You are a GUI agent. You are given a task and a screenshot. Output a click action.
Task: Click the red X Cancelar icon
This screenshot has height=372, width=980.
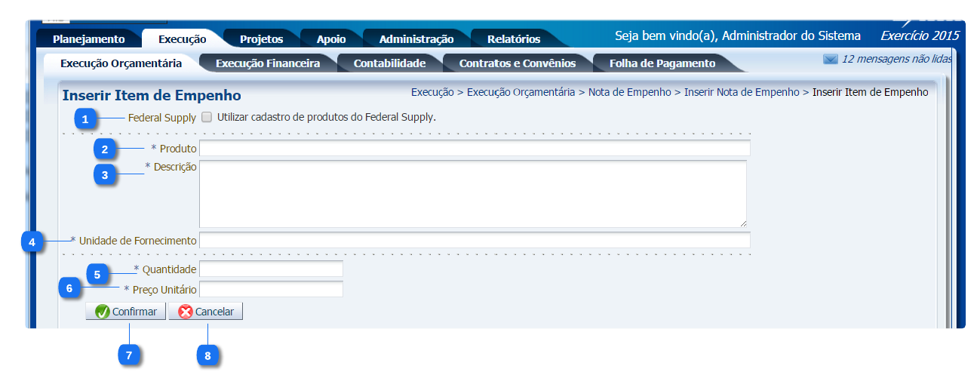(x=186, y=312)
